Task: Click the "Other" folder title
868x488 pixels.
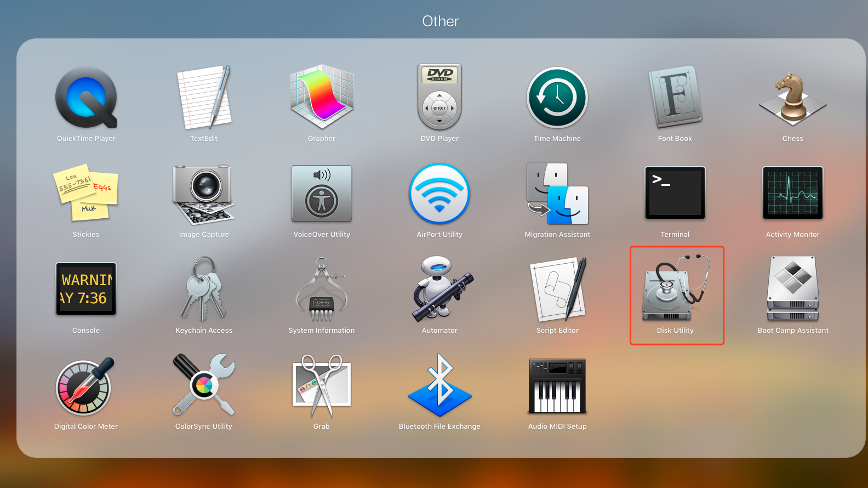Action: [440, 21]
